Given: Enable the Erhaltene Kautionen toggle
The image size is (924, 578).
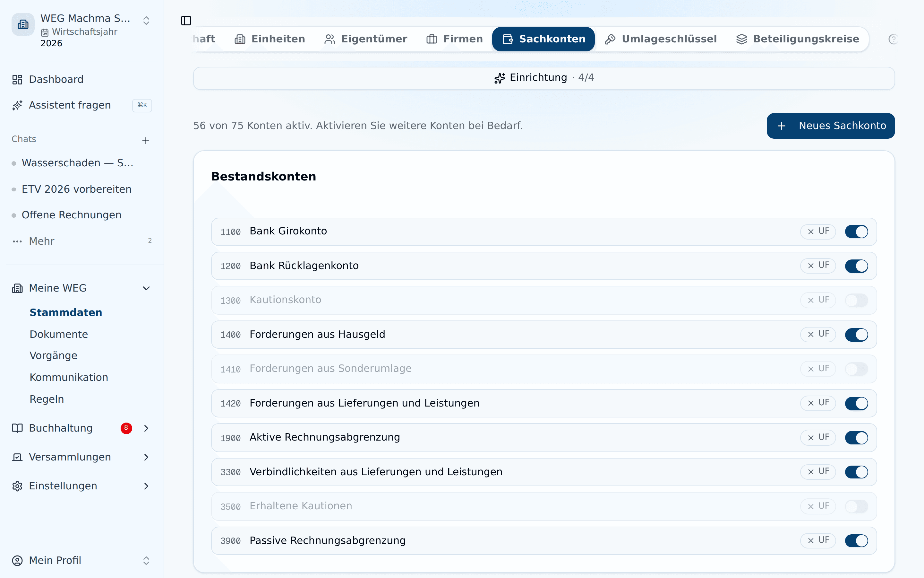Looking at the screenshot, I should 856,506.
